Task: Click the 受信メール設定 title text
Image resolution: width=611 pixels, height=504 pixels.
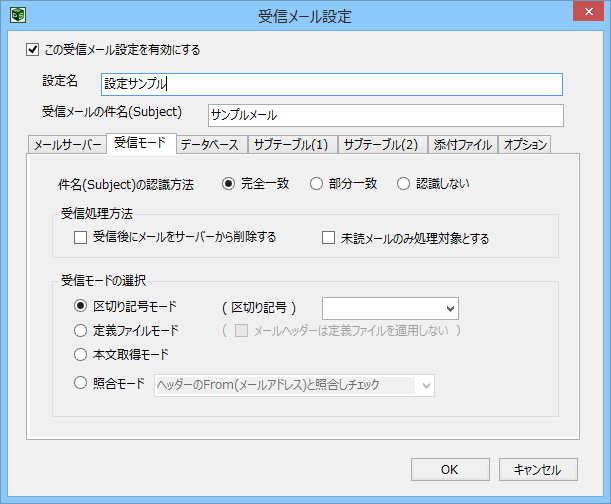Action: [305, 16]
